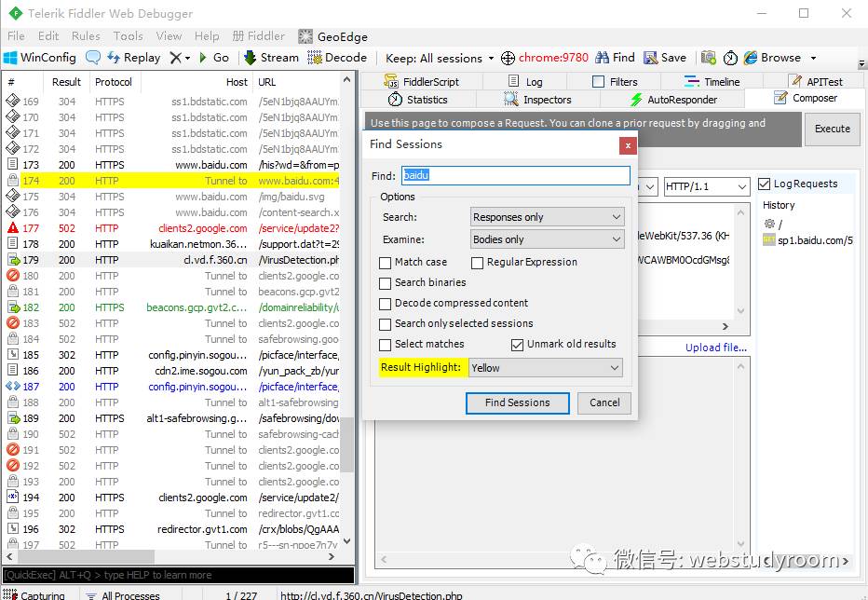
Task: Uncheck Unmark old results
Action: pyautogui.click(x=517, y=345)
